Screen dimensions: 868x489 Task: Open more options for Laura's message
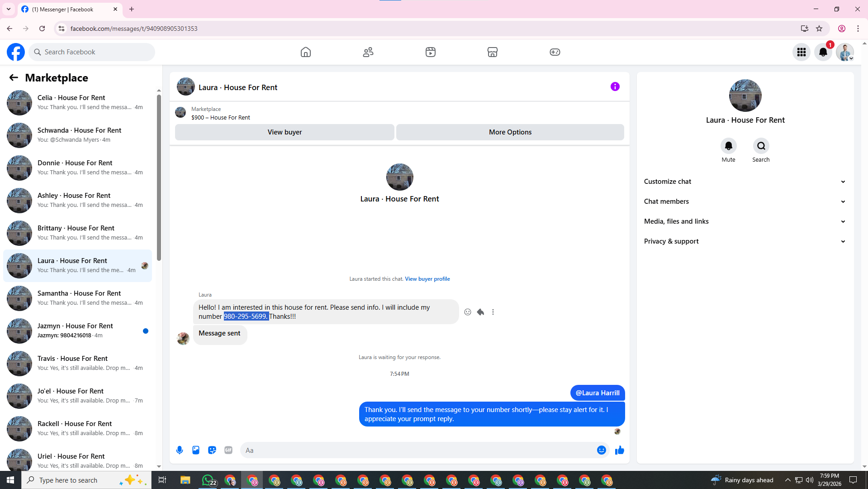pyautogui.click(x=493, y=312)
